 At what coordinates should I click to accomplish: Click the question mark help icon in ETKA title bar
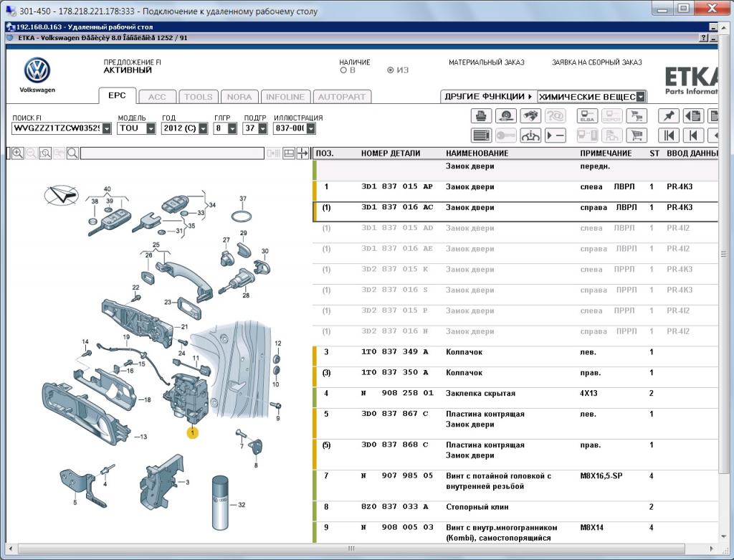(x=704, y=38)
